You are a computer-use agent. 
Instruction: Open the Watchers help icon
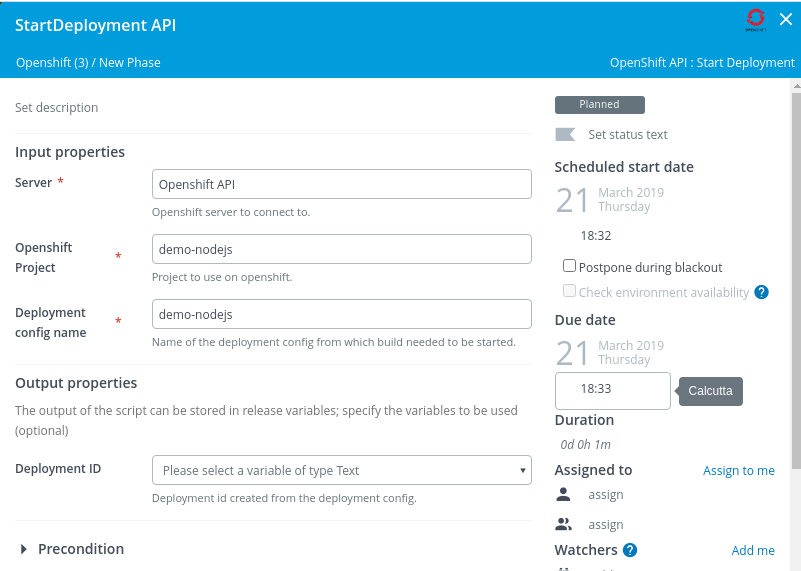(x=630, y=550)
